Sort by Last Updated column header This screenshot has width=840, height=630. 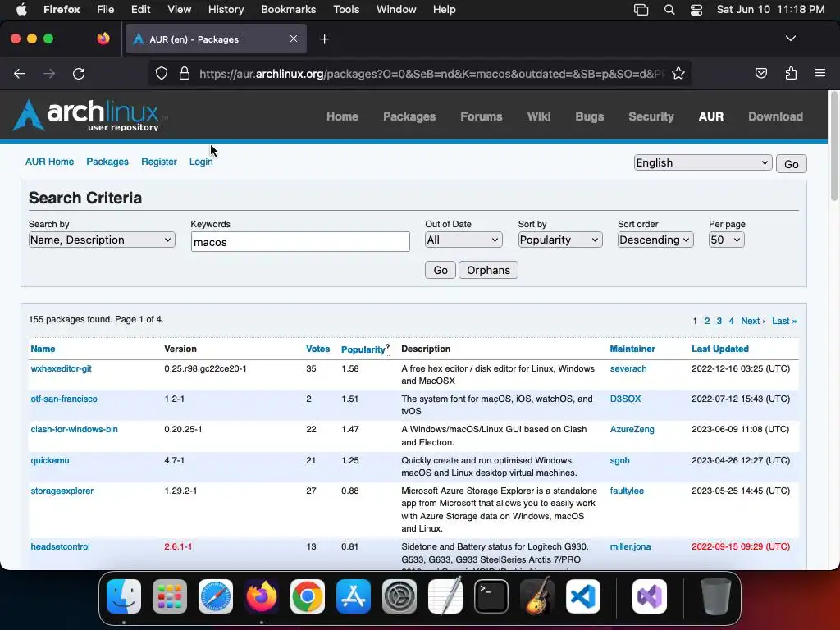720,349
